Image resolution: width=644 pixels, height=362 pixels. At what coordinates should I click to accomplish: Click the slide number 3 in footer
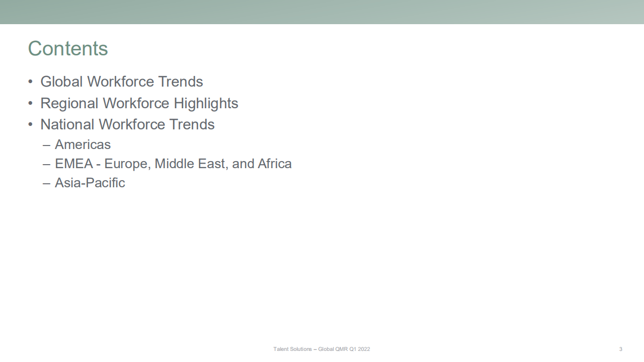tap(620, 349)
